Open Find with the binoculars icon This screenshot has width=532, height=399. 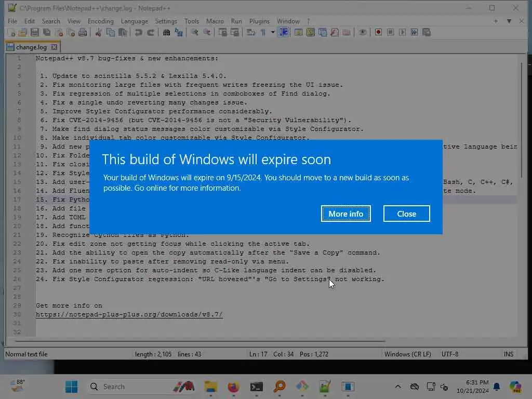click(x=166, y=33)
